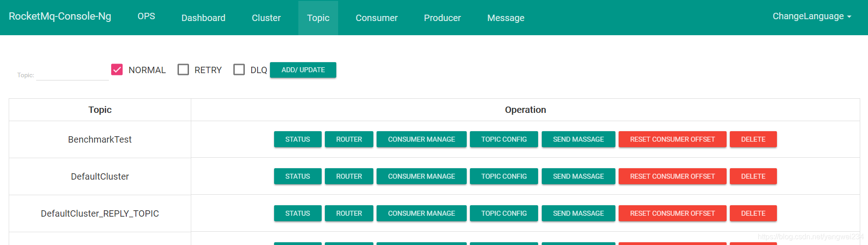Delete the DefaultCluster_REPLY_TOPIC topic
868x245 pixels.
(753, 213)
